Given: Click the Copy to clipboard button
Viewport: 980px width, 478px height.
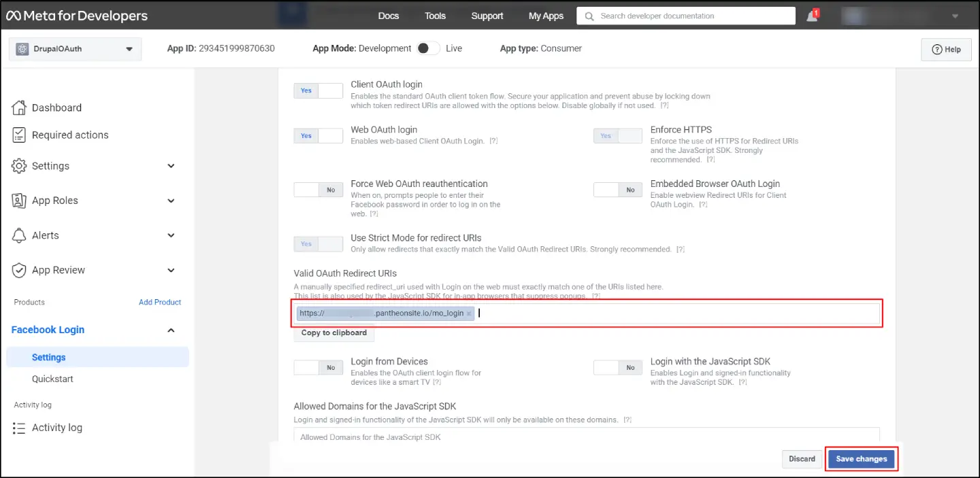Looking at the screenshot, I should tap(334, 332).
